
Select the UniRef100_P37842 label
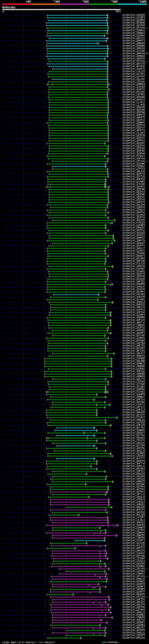pyautogui.click(x=133, y=392)
